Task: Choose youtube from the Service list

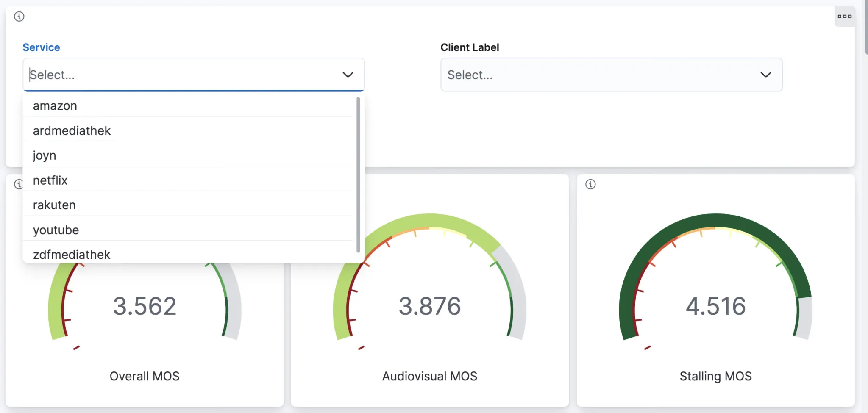Action: (187, 230)
